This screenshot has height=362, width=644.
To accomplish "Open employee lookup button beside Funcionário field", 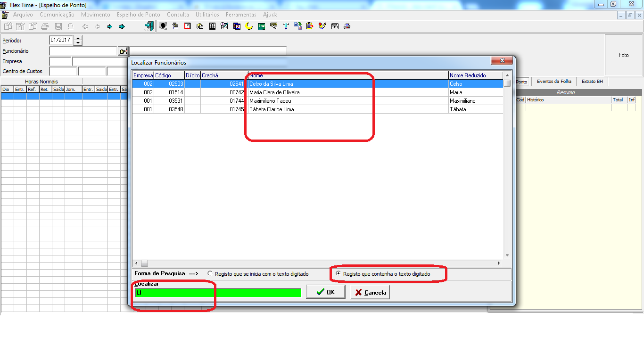I will click(123, 51).
